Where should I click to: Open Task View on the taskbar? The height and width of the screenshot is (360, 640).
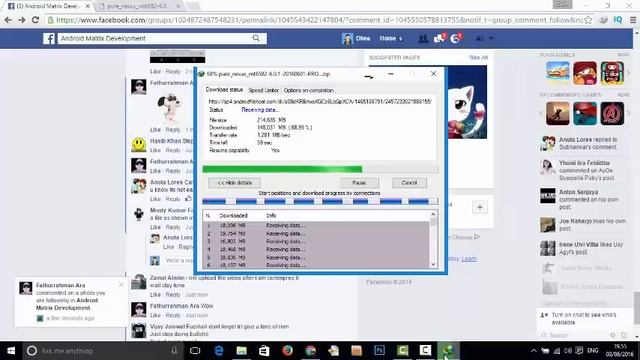(x=195, y=351)
